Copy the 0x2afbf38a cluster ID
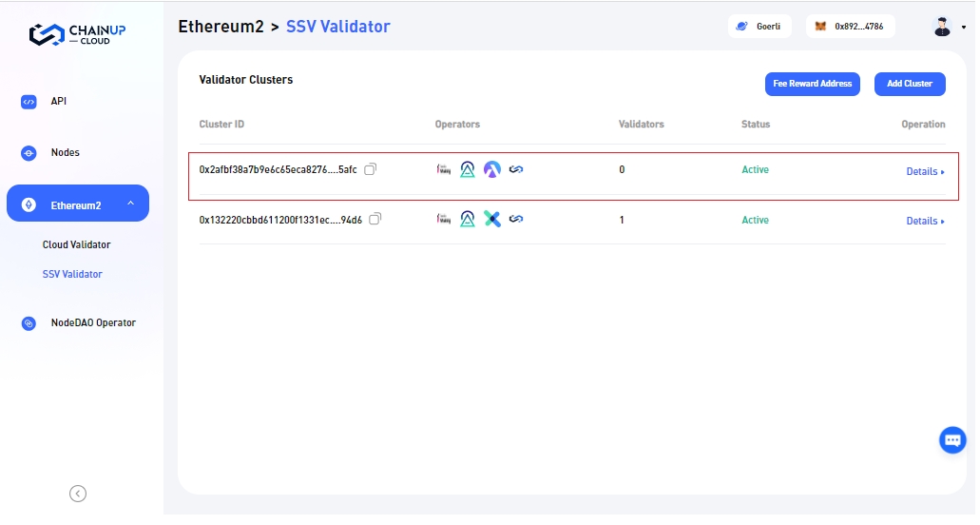 tap(371, 169)
